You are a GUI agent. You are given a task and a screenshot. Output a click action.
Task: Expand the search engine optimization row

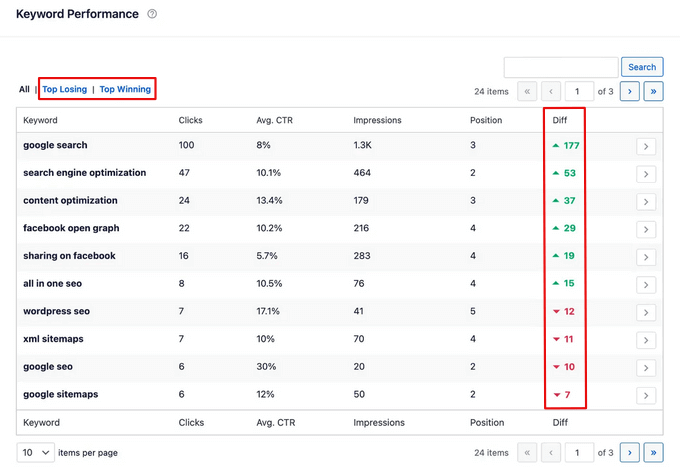coord(646,175)
